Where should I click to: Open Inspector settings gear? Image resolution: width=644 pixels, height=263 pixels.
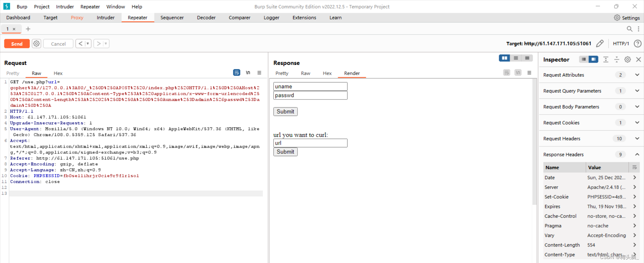click(x=628, y=59)
